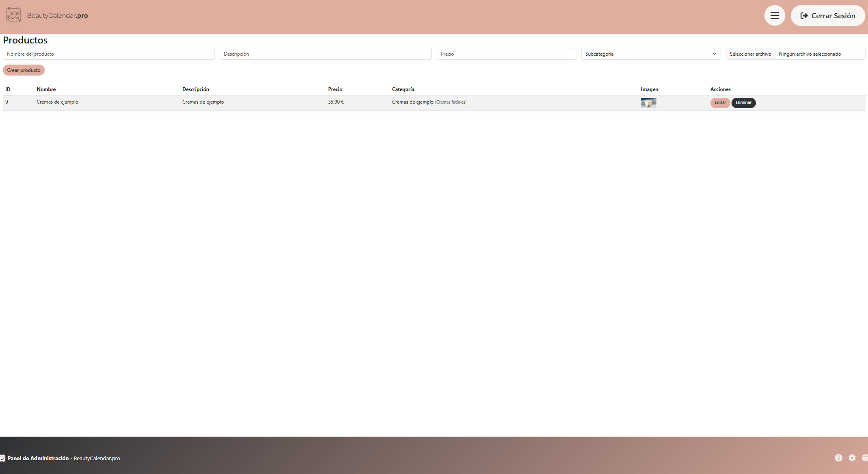Edit the Cremas de ejemplo product
Image resolution: width=868 pixels, height=474 pixels.
(x=720, y=103)
